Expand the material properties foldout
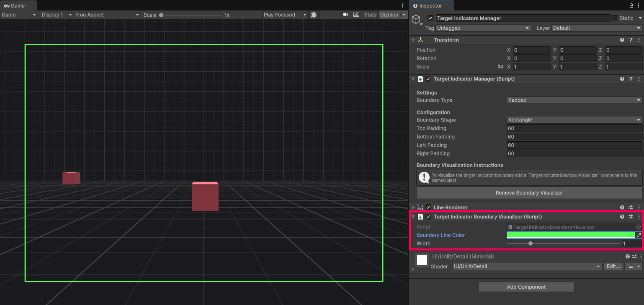This screenshot has height=305, width=644. point(413,269)
